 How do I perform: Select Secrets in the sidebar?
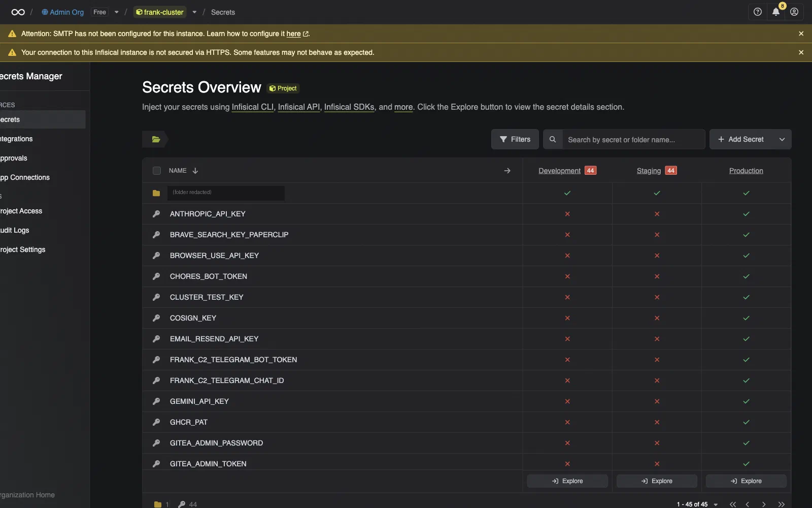coord(43,119)
